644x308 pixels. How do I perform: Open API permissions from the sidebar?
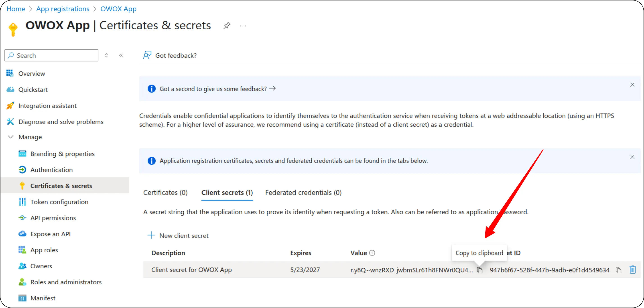[x=53, y=218]
